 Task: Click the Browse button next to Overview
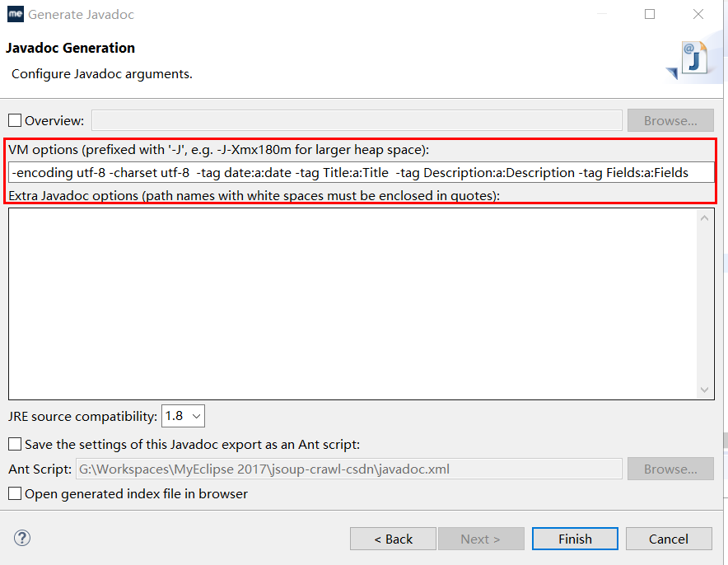(670, 121)
